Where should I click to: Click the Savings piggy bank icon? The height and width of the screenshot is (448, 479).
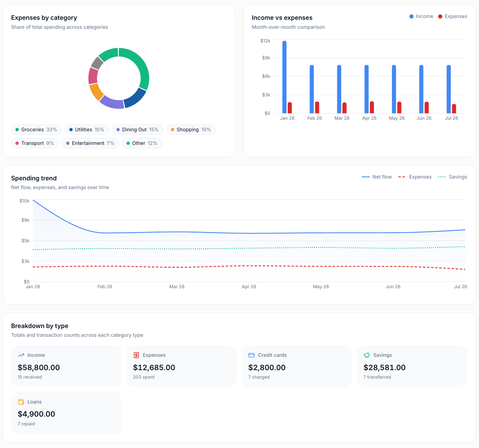pyautogui.click(x=367, y=355)
